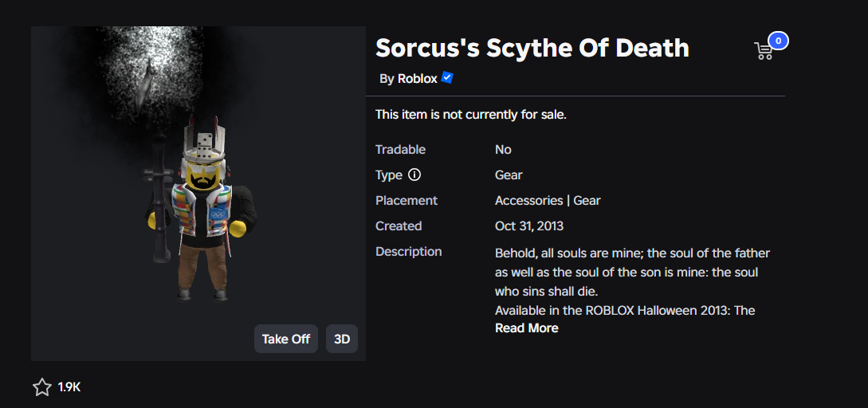868x408 pixels.
Task: Click the Accessories | Gear placement value
Action: 548,200
